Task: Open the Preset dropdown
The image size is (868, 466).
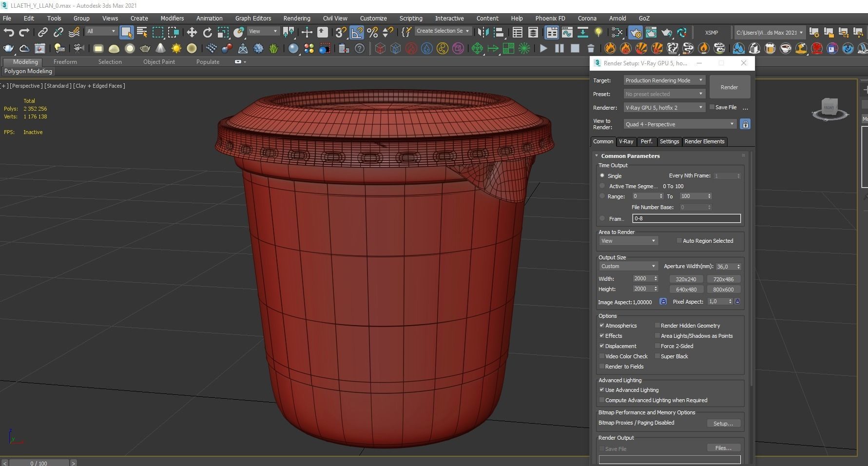Action: (x=664, y=94)
